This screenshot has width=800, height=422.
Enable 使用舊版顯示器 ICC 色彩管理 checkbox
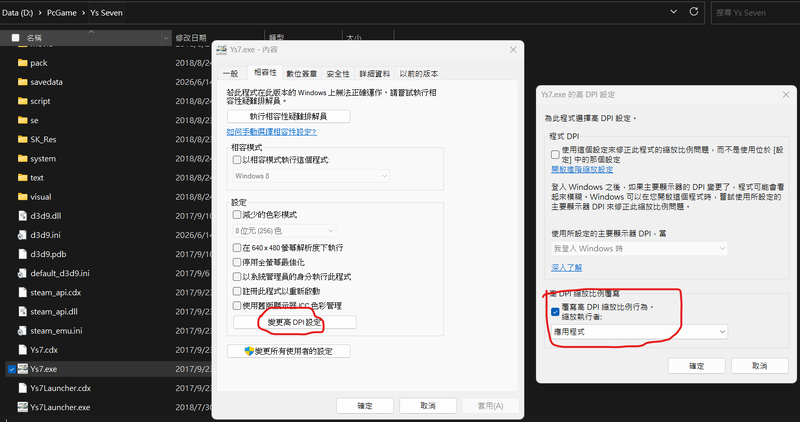click(237, 306)
